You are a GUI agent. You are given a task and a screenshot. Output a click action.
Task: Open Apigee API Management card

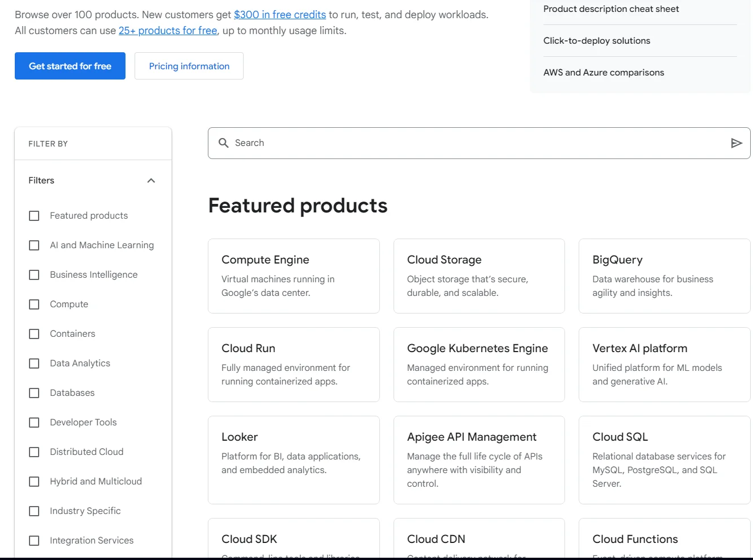tap(479, 460)
